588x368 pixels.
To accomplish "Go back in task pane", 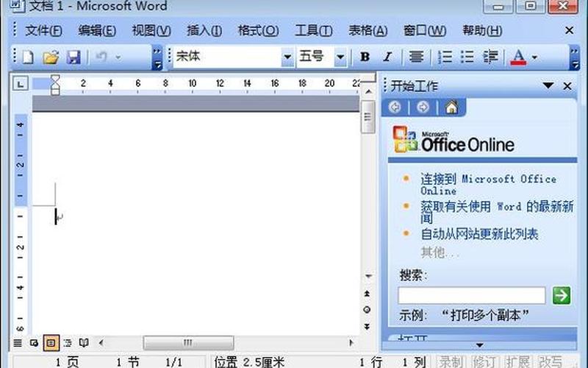I will point(395,107).
